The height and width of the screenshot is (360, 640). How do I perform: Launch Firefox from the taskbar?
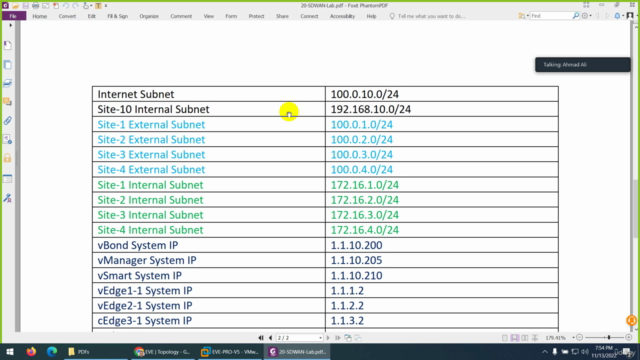pyautogui.click(x=31, y=351)
